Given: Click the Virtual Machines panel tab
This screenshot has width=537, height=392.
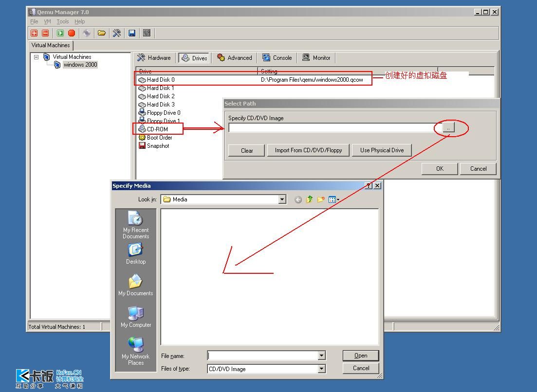Looking at the screenshot, I should click(x=50, y=45).
